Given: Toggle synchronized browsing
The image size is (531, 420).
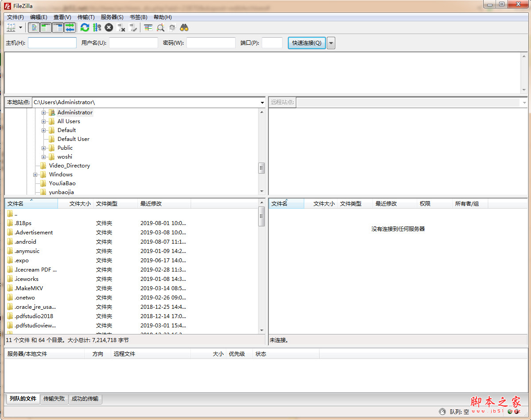Looking at the screenshot, I should pos(172,28).
